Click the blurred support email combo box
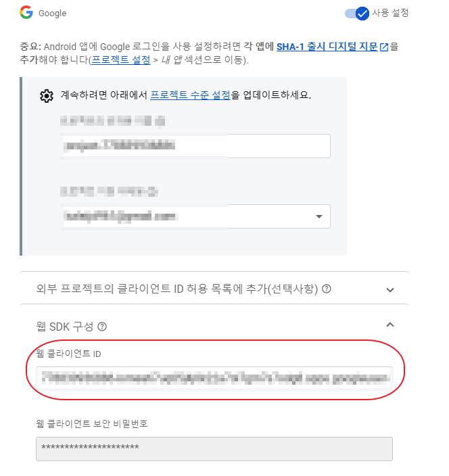 (195, 216)
